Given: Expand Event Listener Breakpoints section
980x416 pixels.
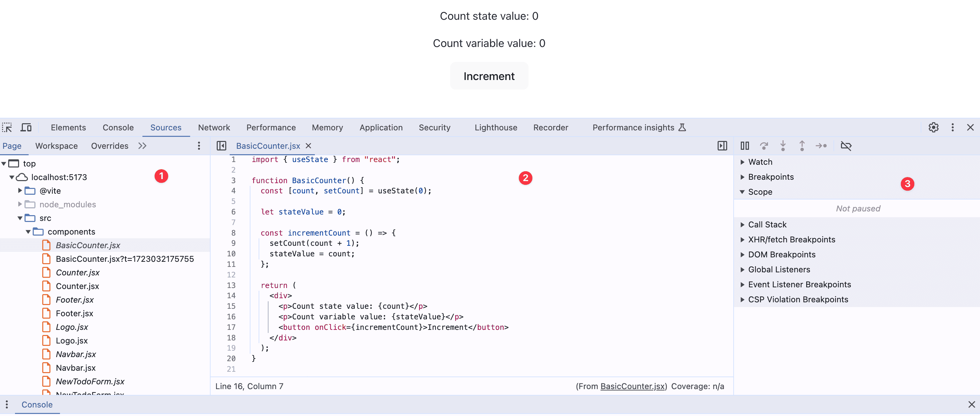Looking at the screenshot, I should pyautogui.click(x=742, y=285).
